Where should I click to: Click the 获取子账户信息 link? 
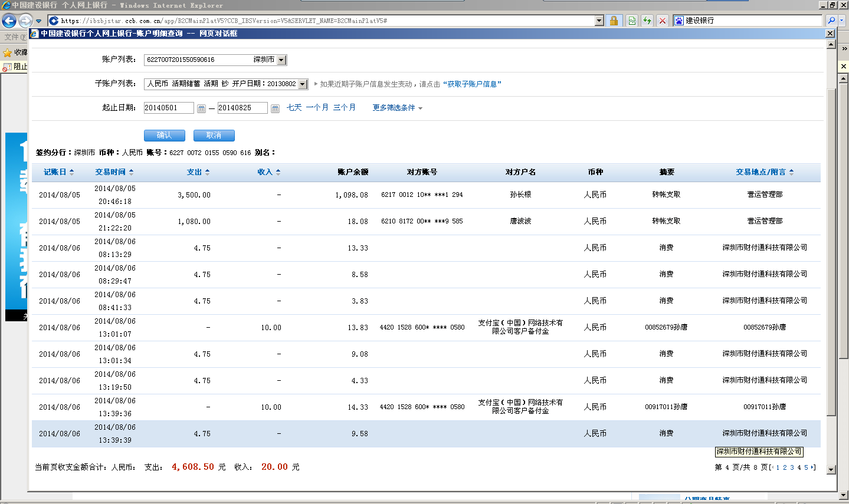tap(471, 84)
